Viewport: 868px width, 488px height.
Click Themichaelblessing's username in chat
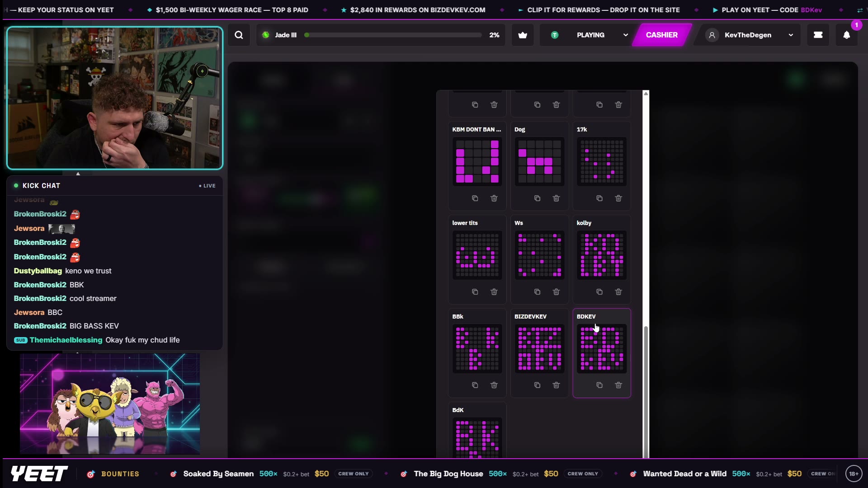66,340
